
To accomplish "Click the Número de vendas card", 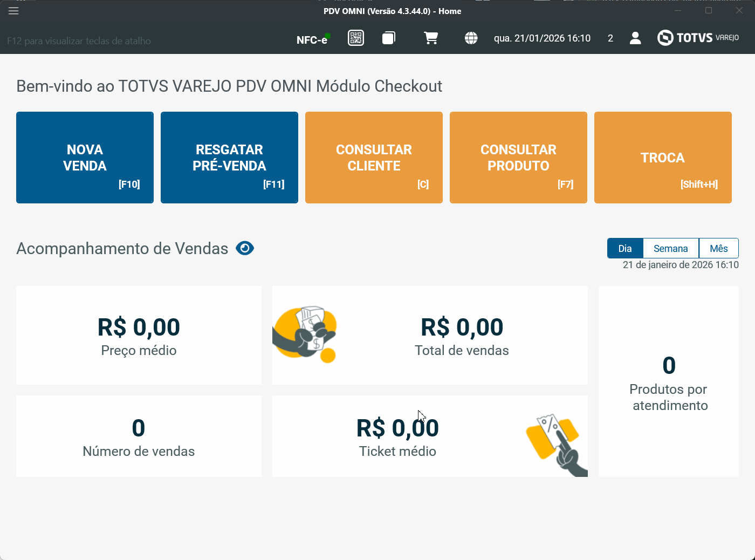I will click(139, 436).
